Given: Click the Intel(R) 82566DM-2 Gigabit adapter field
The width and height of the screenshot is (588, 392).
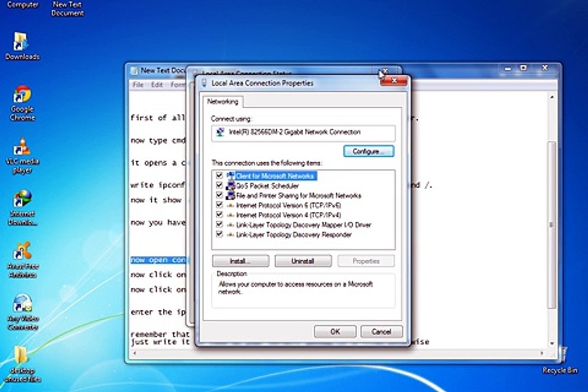Looking at the screenshot, I should click(x=303, y=133).
